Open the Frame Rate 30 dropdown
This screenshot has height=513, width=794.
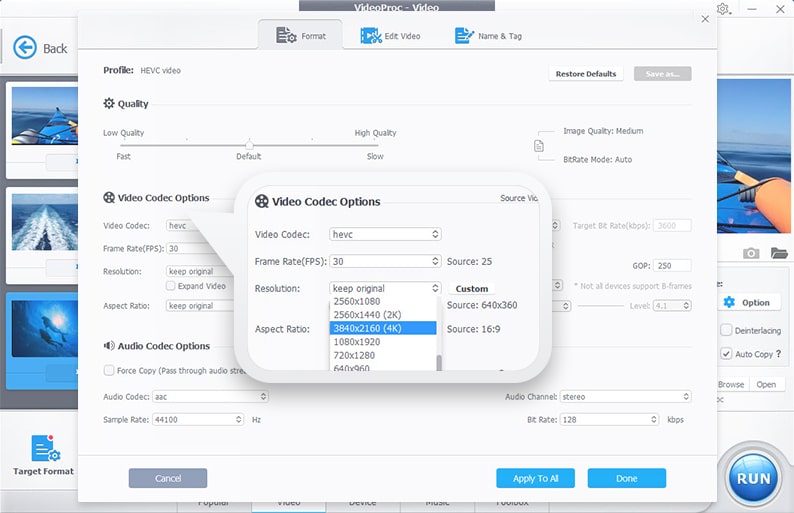coord(385,261)
